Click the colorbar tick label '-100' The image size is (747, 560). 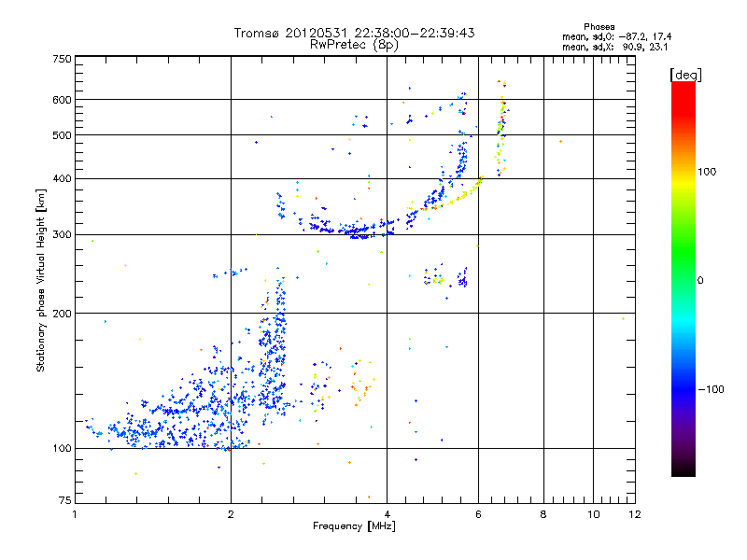pyautogui.click(x=711, y=389)
